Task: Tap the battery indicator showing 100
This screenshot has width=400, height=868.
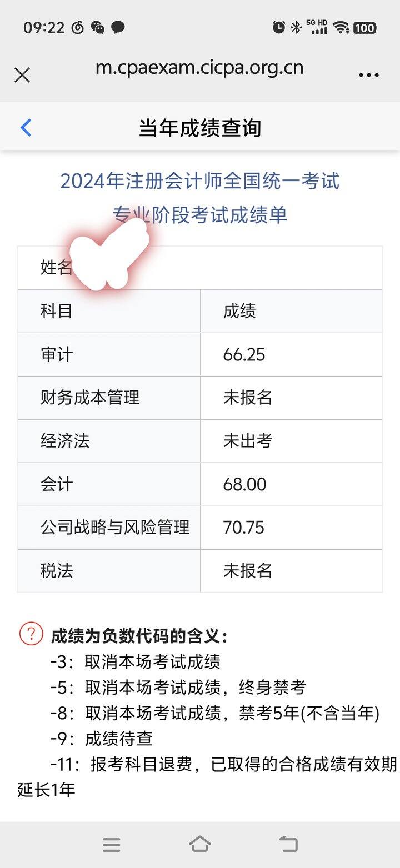Action: point(364,27)
